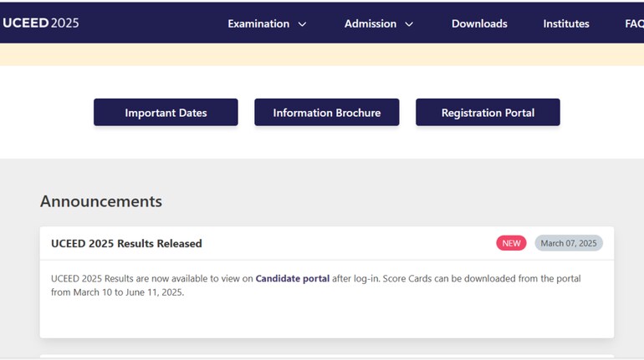The image size is (644, 360).
Task: Open the Information Brochure button
Action: 326,113
